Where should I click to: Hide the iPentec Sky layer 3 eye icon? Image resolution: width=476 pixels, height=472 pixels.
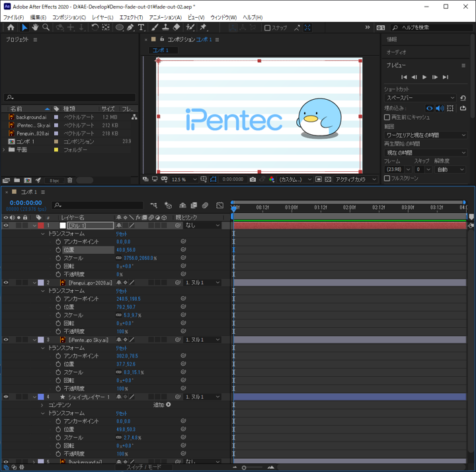[x=6, y=340]
